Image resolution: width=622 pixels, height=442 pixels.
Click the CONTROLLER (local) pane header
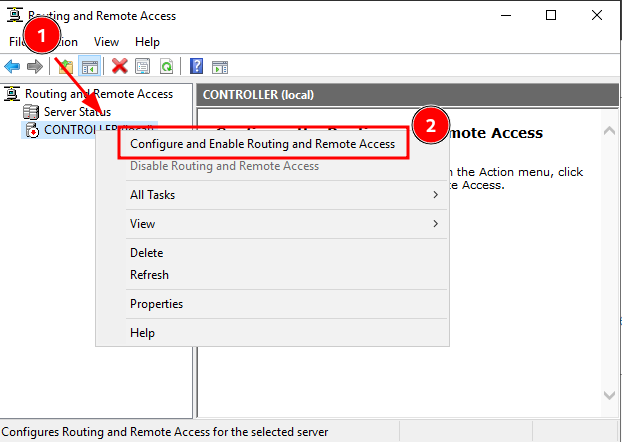pos(407,95)
